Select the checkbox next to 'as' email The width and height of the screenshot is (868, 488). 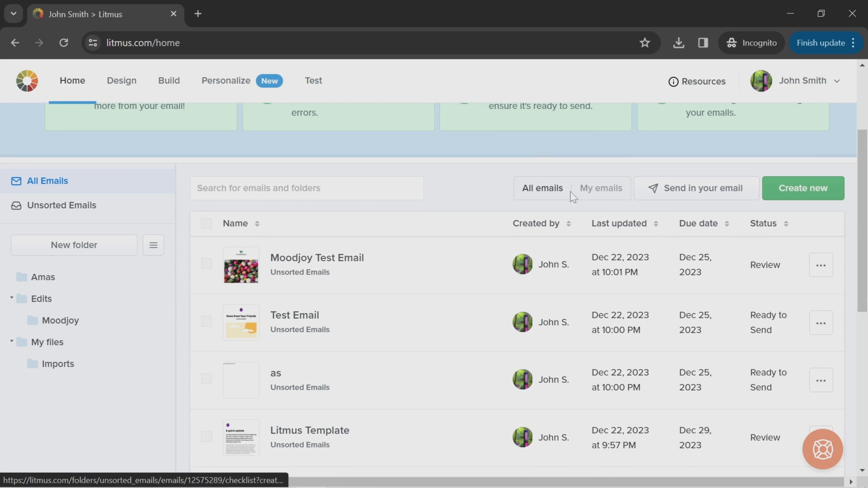pyautogui.click(x=206, y=379)
